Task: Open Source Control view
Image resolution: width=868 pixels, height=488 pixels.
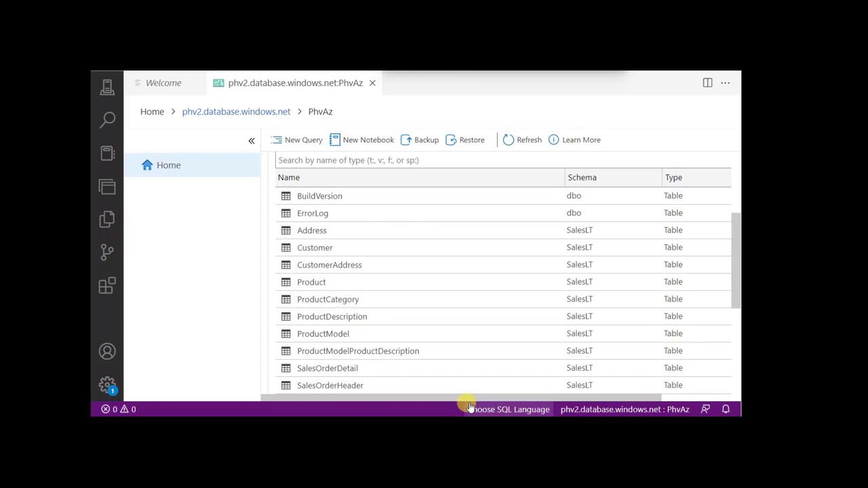Action: coord(107,252)
